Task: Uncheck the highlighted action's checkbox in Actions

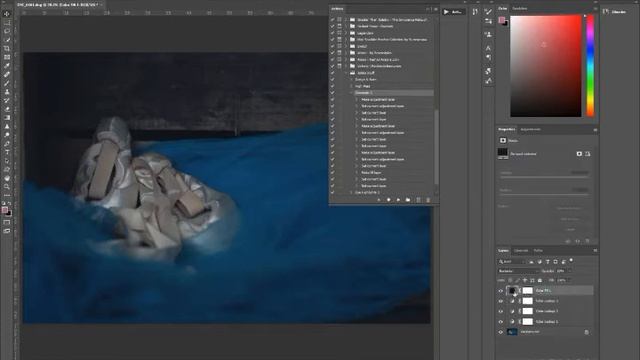Action: (x=332, y=93)
